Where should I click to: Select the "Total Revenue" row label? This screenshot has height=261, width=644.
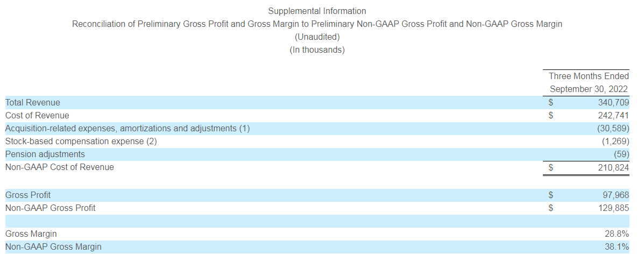click(x=33, y=102)
